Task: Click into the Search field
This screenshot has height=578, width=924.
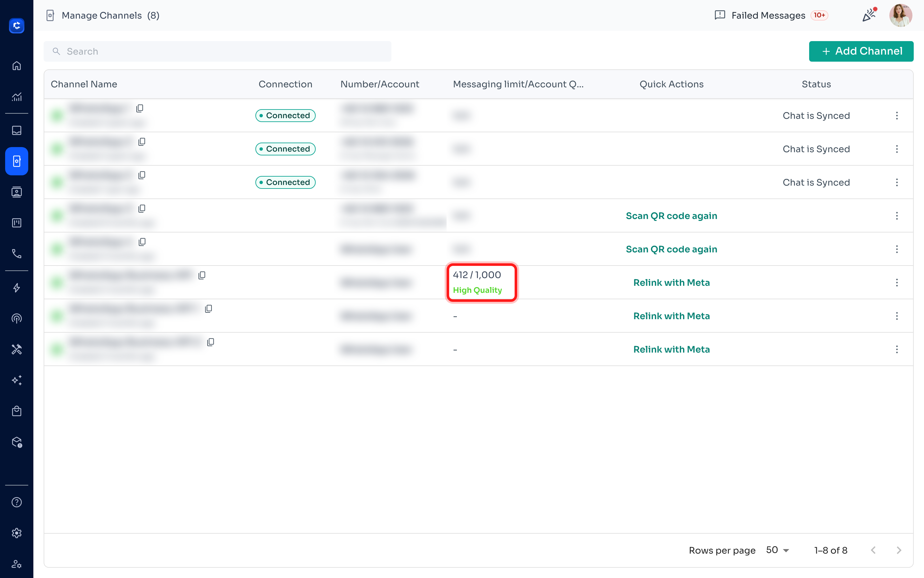Action: pos(217,51)
